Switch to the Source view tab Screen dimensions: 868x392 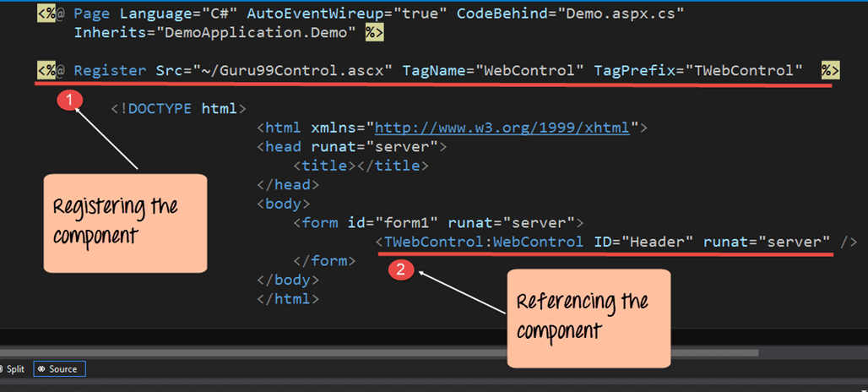pyautogui.click(x=62, y=369)
